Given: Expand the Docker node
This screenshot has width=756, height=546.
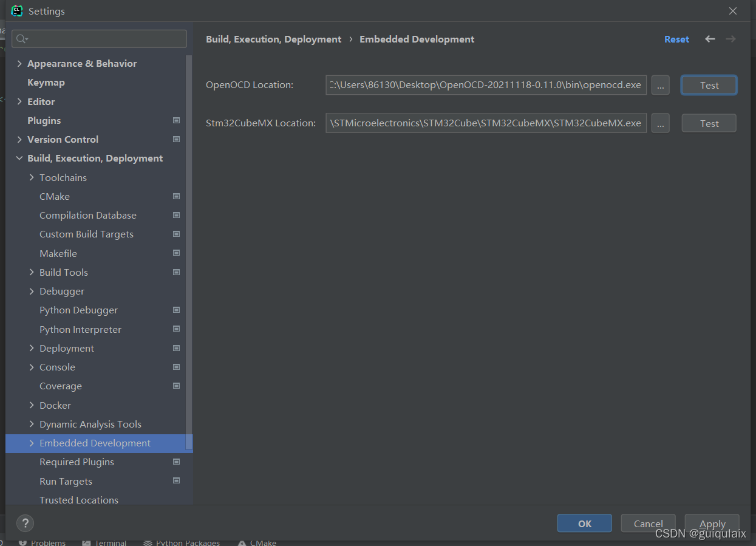Looking at the screenshot, I should [32, 405].
